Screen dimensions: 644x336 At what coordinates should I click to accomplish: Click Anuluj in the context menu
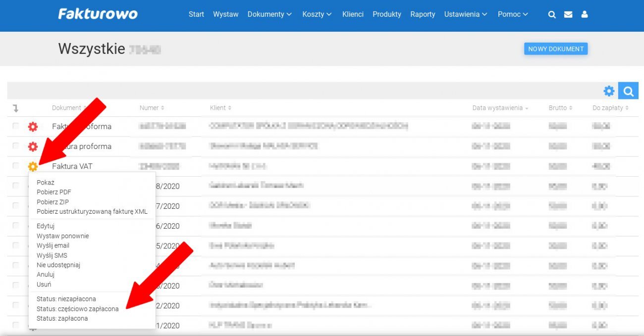click(46, 275)
